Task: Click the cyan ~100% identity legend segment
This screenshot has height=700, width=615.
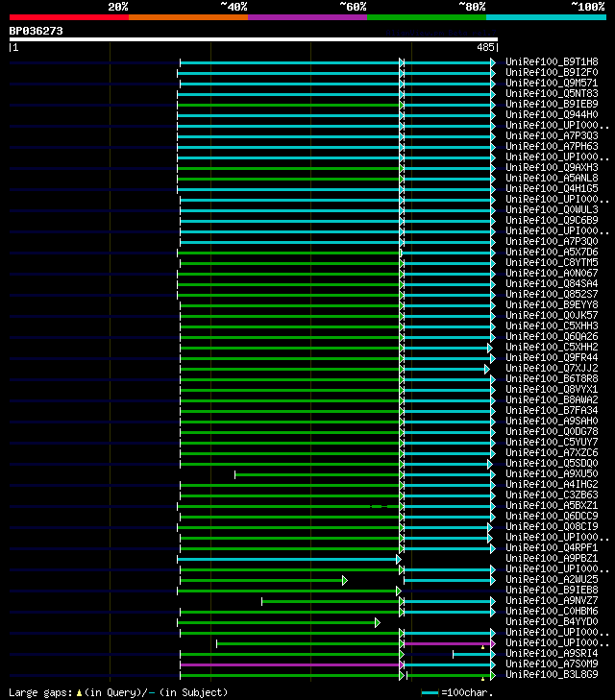Action: click(x=546, y=17)
